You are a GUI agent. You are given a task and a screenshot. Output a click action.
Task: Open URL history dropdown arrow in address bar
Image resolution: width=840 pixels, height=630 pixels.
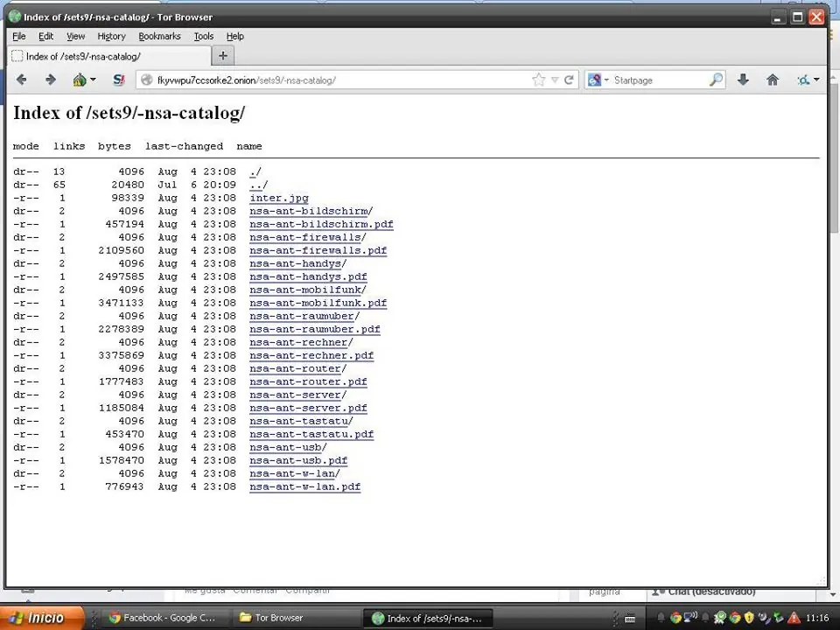click(555, 80)
